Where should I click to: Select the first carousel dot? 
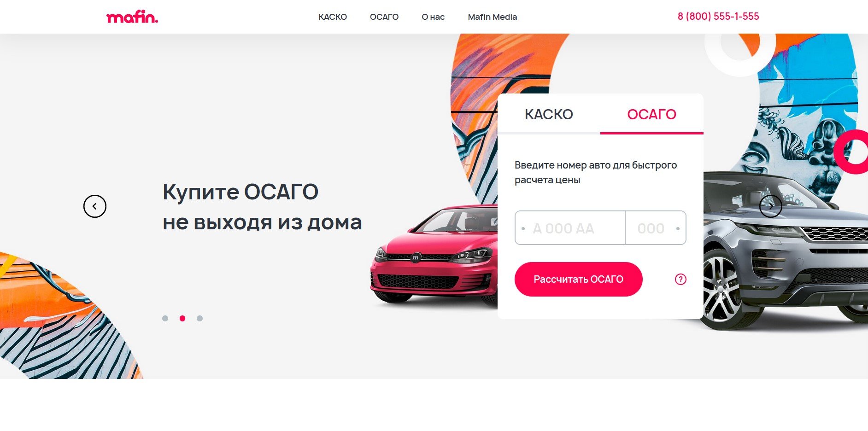pos(165,318)
